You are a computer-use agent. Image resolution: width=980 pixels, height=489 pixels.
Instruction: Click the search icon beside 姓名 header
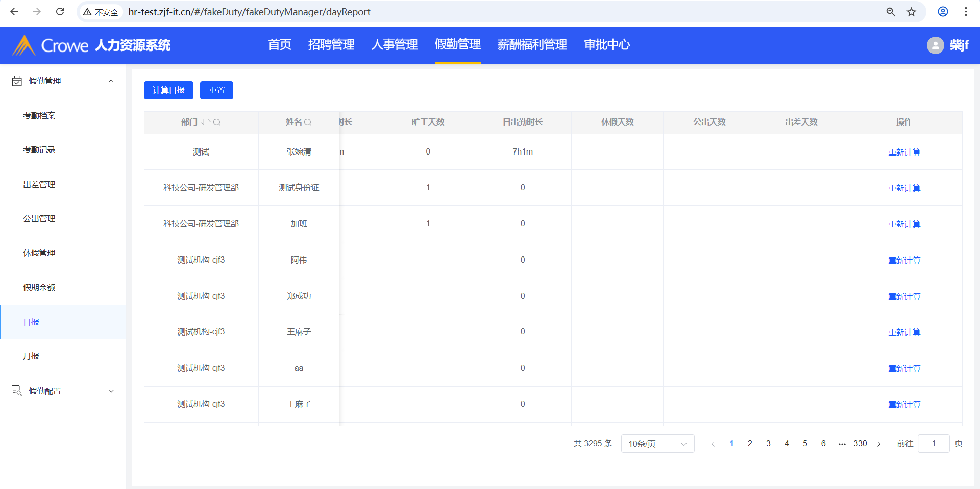coord(308,122)
